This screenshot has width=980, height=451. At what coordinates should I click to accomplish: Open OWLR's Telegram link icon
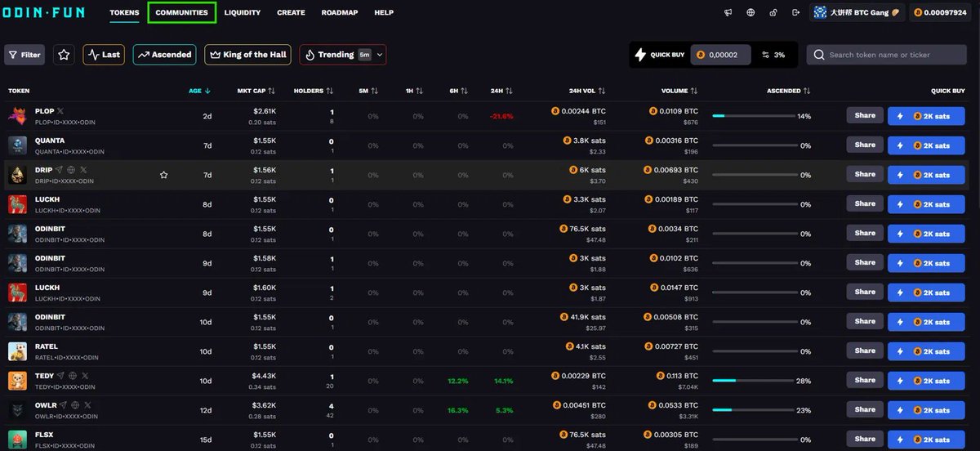[x=62, y=405]
